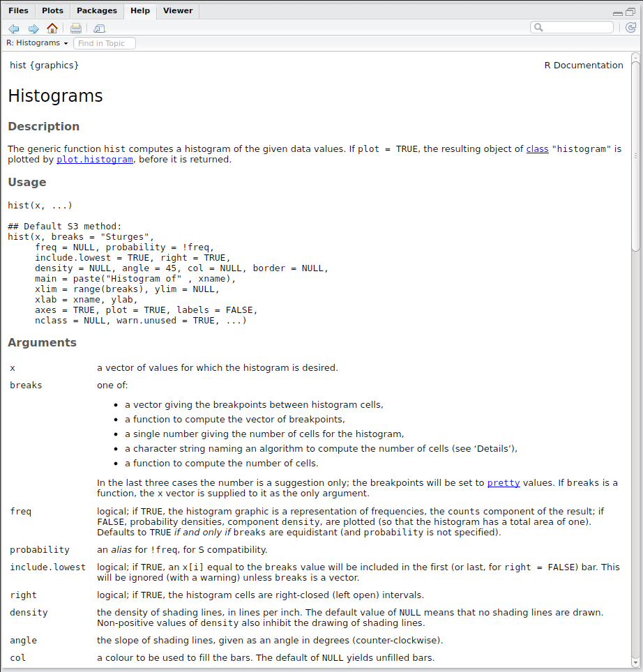Click the '## Default S3 method:' code line
Viewport: 643px width, 672px height.
click(x=65, y=227)
